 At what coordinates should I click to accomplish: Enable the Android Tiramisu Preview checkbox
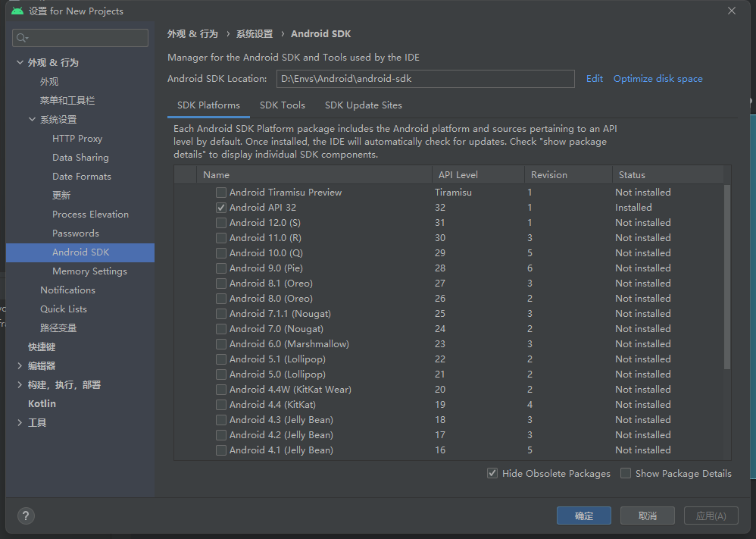coord(221,193)
